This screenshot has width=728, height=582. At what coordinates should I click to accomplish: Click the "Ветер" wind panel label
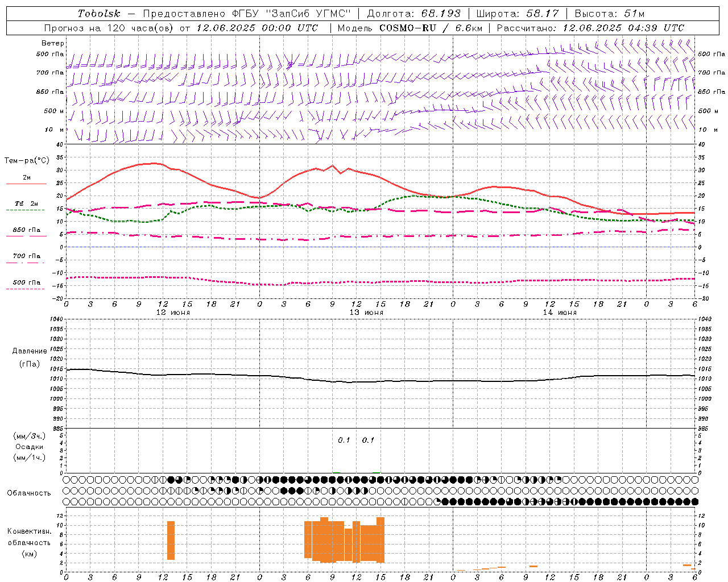tap(53, 43)
